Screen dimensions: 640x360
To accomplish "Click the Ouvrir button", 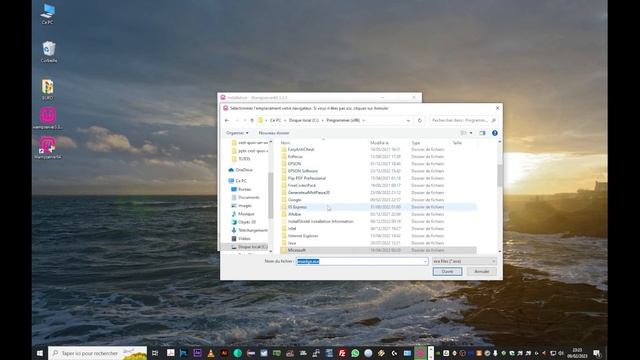I will [447, 271].
